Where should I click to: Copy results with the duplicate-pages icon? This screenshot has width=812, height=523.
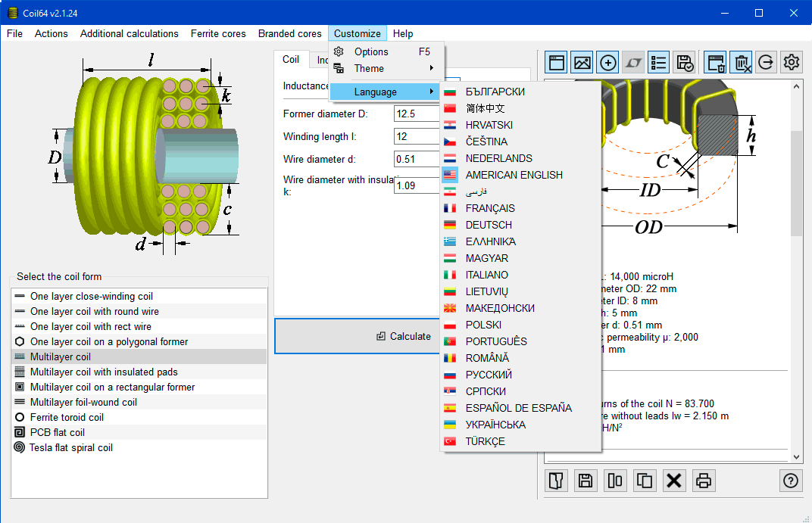[645, 481]
